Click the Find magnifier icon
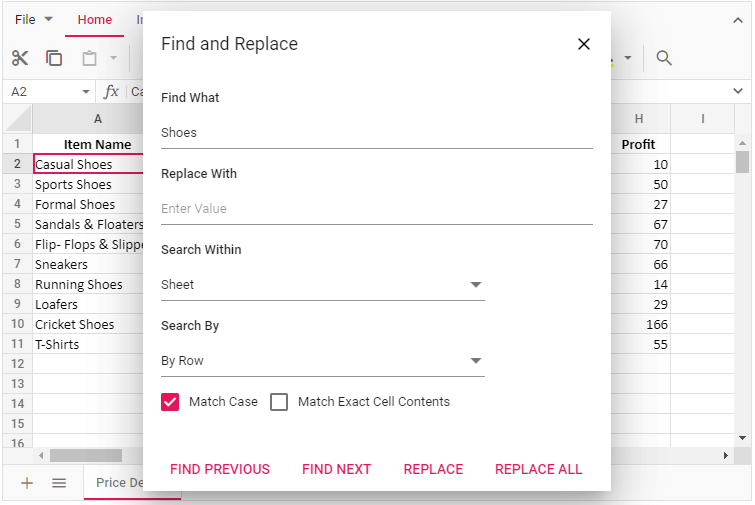Viewport: 755px width, 505px height. 664,58
